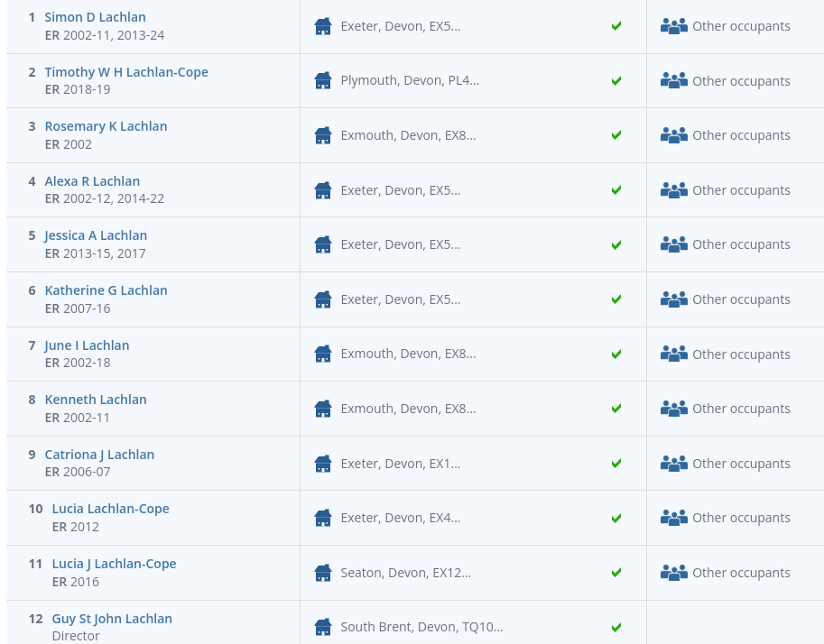The height and width of the screenshot is (644, 824).
Task: Click house icon in Kenneth Lachlan row
Action: pos(323,409)
